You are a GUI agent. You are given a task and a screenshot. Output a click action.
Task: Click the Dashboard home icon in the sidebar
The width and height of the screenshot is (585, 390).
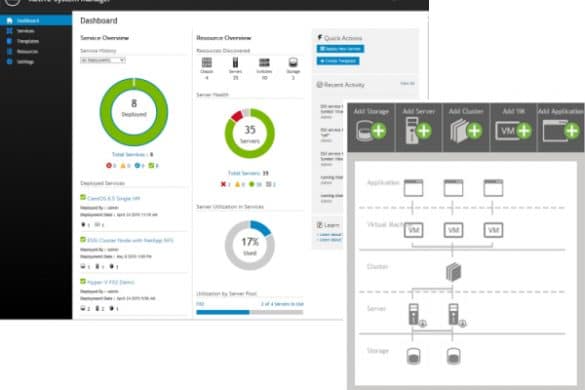coord(9,21)
